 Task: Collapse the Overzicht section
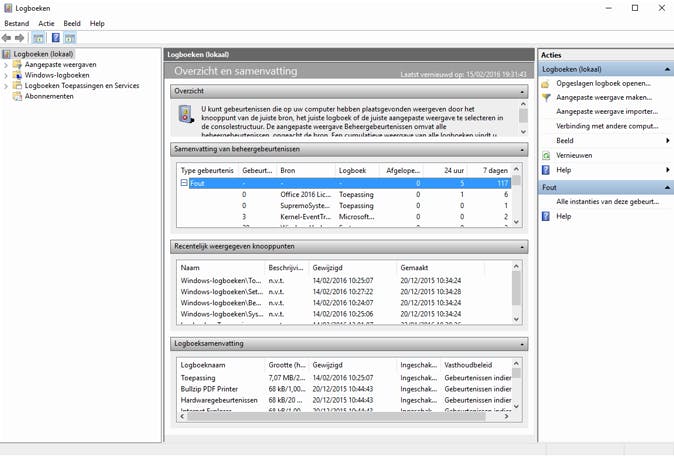[x=522, y=92]
